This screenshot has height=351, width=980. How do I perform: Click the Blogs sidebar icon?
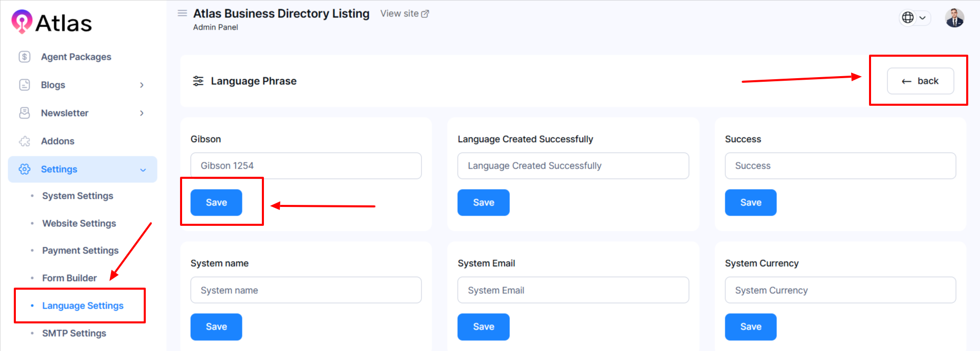pyautogui.click(x=25, y=85)
